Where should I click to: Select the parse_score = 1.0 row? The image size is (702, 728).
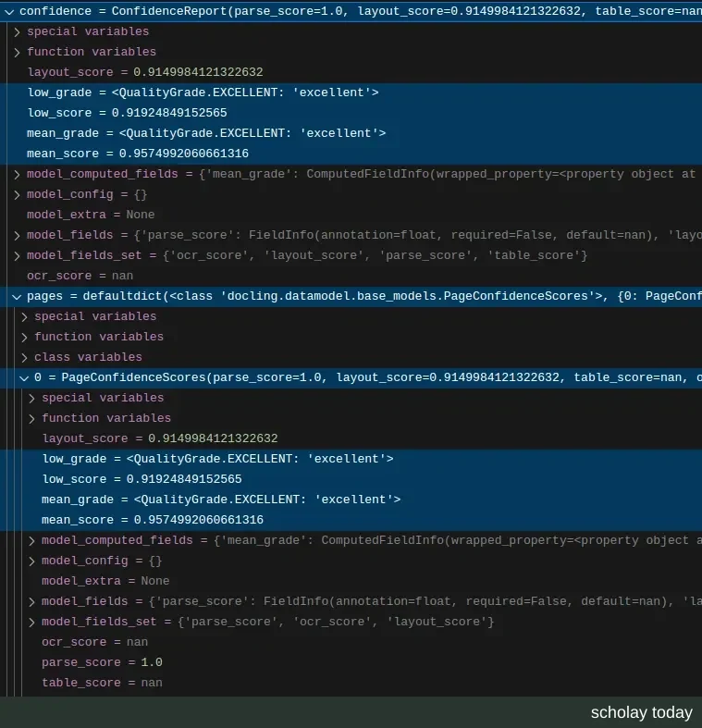tap(351, 662)
